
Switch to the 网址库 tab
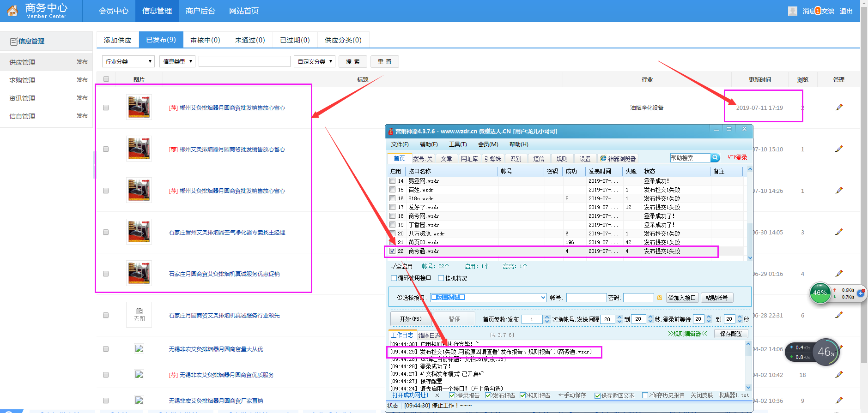pyautogui.click(x=469, y=159)
